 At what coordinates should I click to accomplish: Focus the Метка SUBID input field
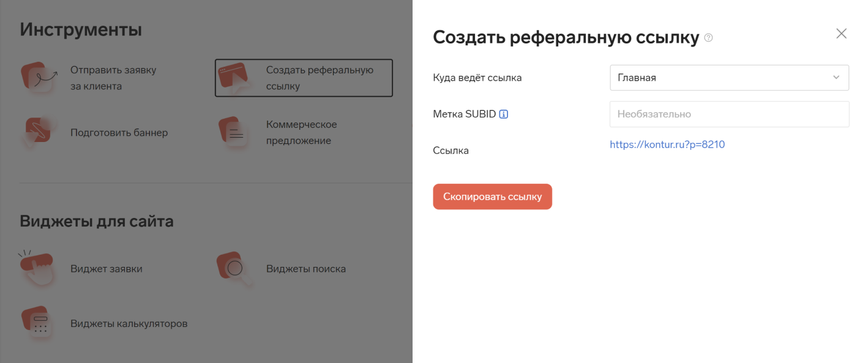729,114
